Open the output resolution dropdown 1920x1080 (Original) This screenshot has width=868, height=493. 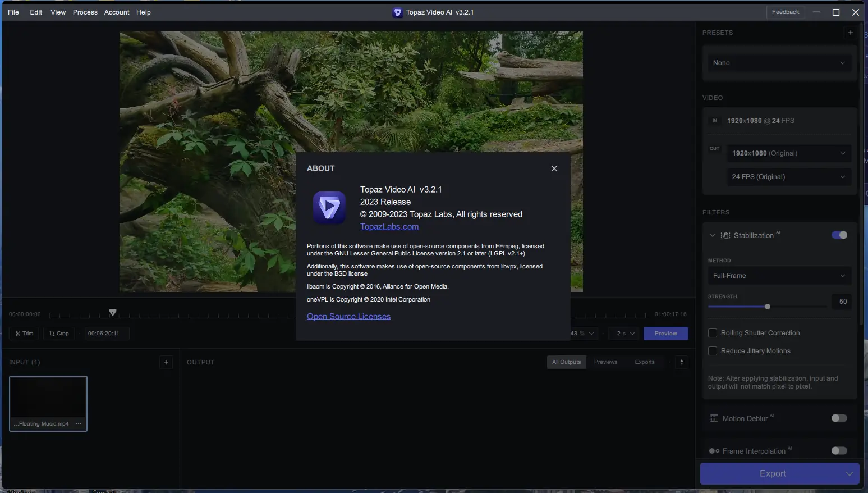point(789,153)
